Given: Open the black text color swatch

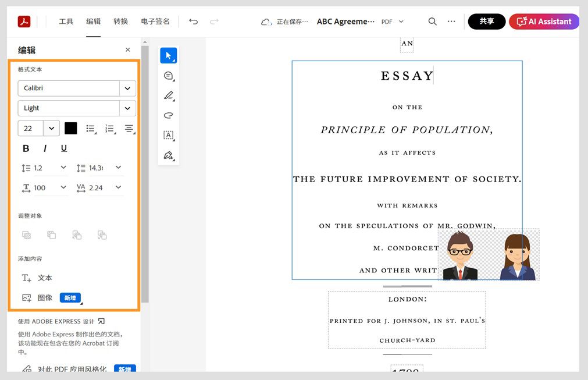Looking at the screenshot, I should (70, 128).
